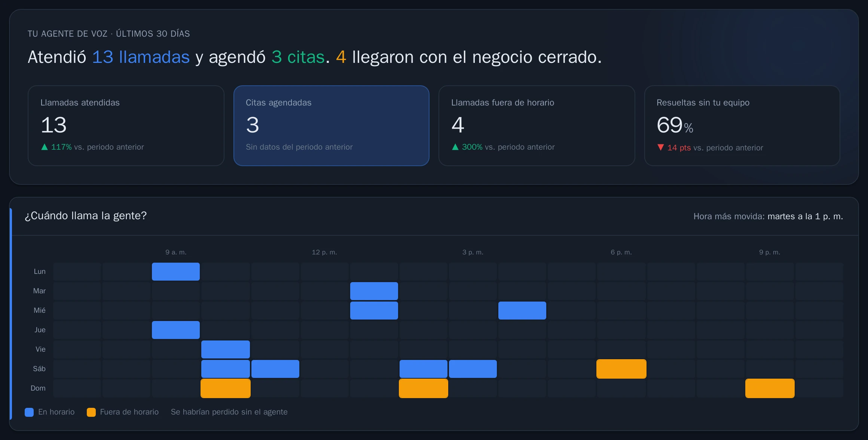868x440 pixels.
Task: Open the Resueltas sin tu equipo card
Action: (x=742, y=126)
